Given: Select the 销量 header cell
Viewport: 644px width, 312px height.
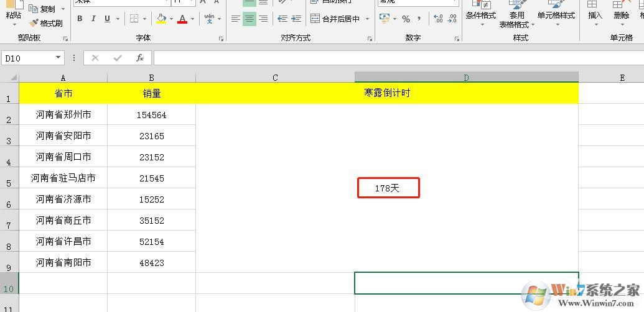Looking at the screenshot, I should [152, 93].
